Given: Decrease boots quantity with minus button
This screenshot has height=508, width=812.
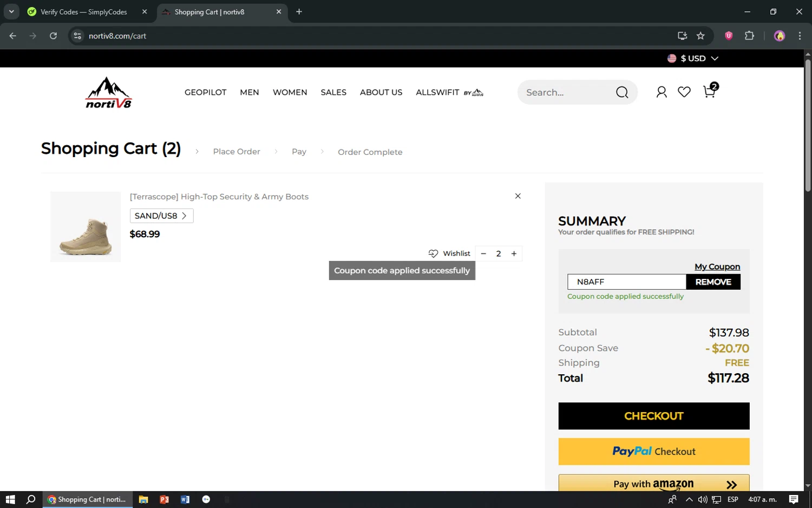Looking at the screenshot, I should click(483, 253).
